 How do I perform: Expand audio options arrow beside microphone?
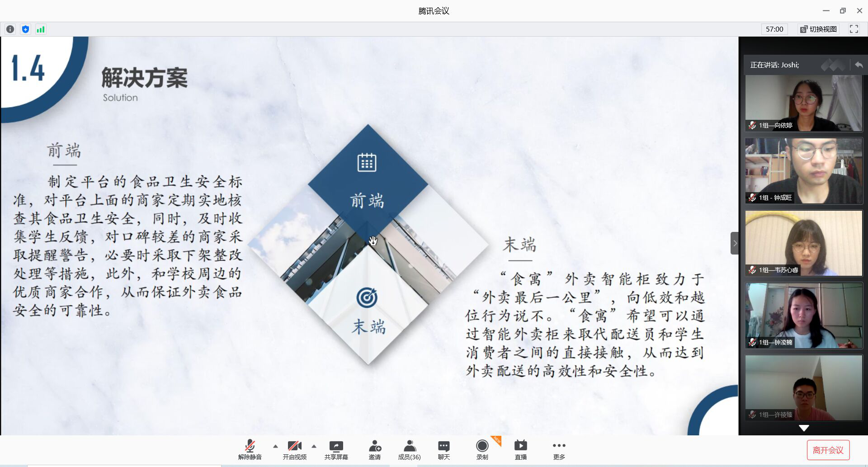(x=275, y=446)
